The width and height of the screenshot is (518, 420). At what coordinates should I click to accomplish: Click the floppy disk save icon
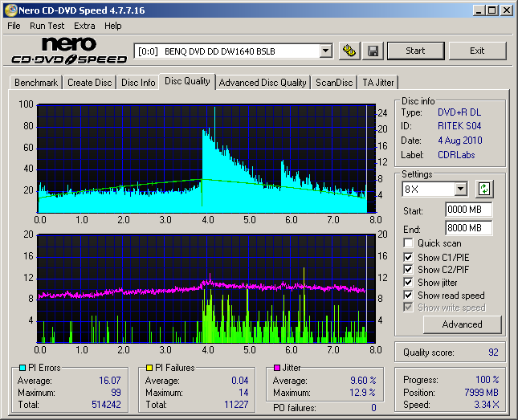pos(373,51)
